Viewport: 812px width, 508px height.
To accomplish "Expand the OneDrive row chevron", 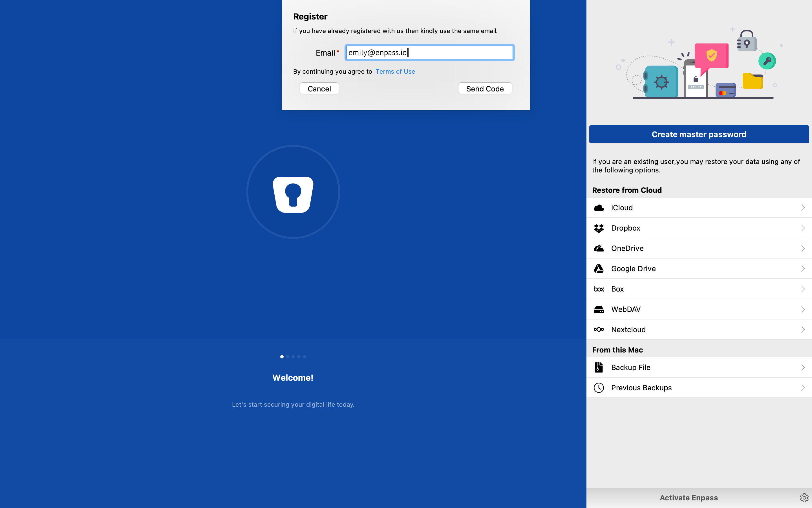I will (x=803, y=248).
